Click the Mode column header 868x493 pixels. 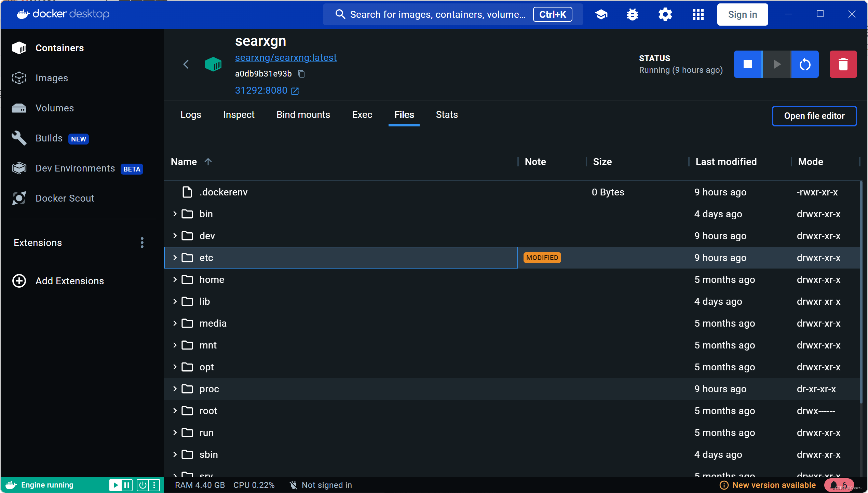click(810, 162)
